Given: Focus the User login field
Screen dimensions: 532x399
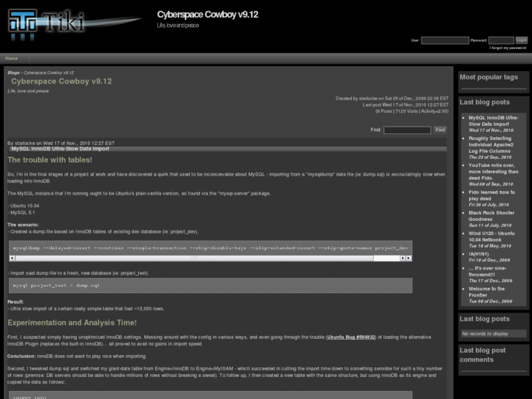Looking at the screenshot, I should pyautogui.click(x=445, y=40).
